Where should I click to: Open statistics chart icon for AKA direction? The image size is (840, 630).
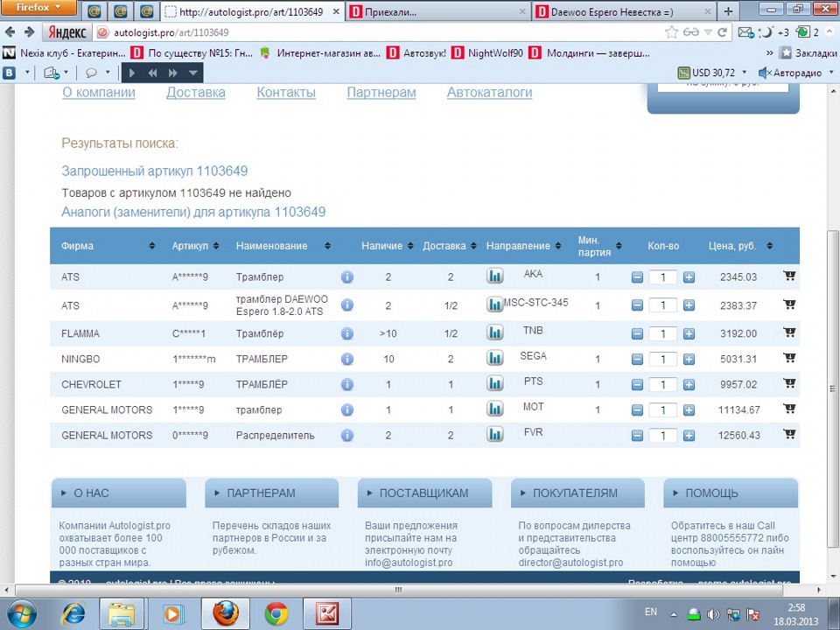495,276
